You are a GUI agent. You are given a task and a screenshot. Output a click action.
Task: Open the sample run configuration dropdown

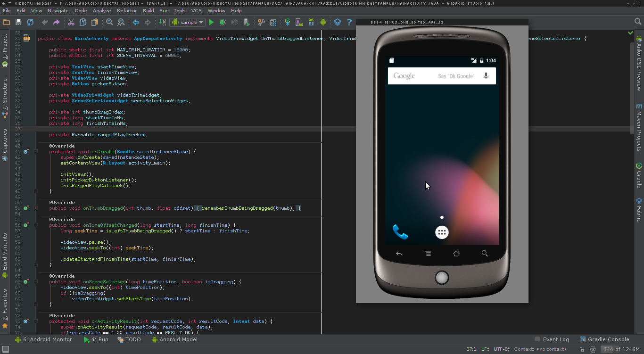188,22
